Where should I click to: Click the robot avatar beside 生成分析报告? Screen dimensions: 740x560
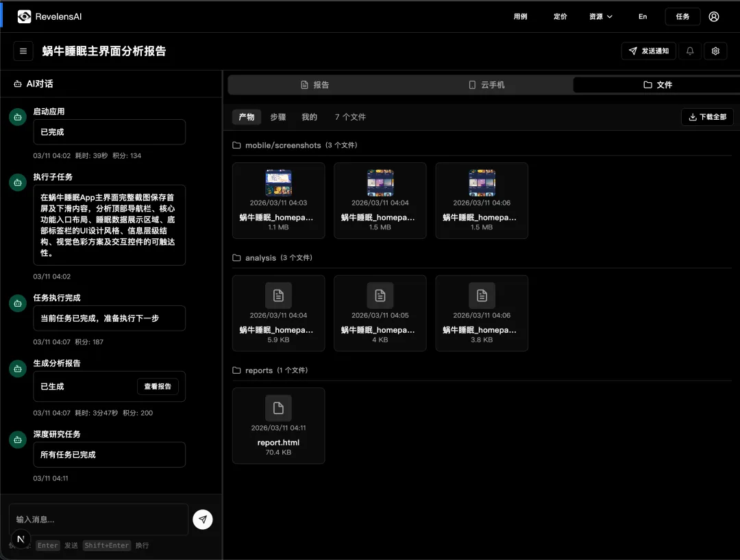pyautogui.click(x=18, y=369)
